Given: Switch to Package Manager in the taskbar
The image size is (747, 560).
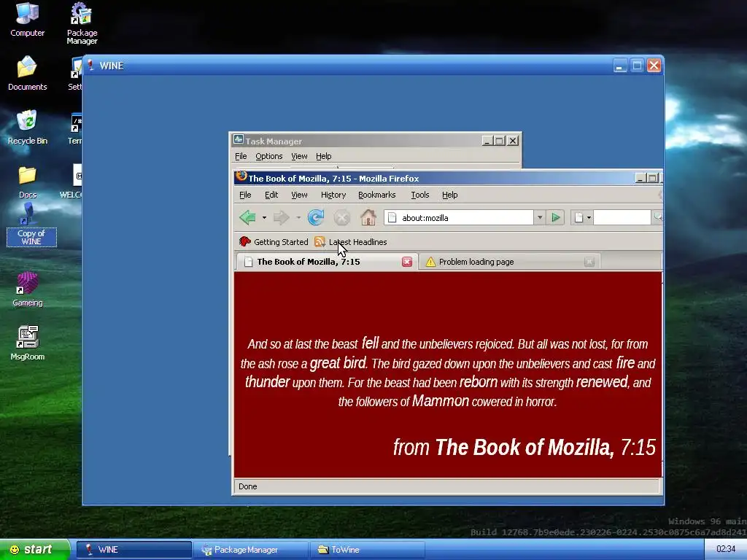Looking at the screenshot, I should 252,550.
